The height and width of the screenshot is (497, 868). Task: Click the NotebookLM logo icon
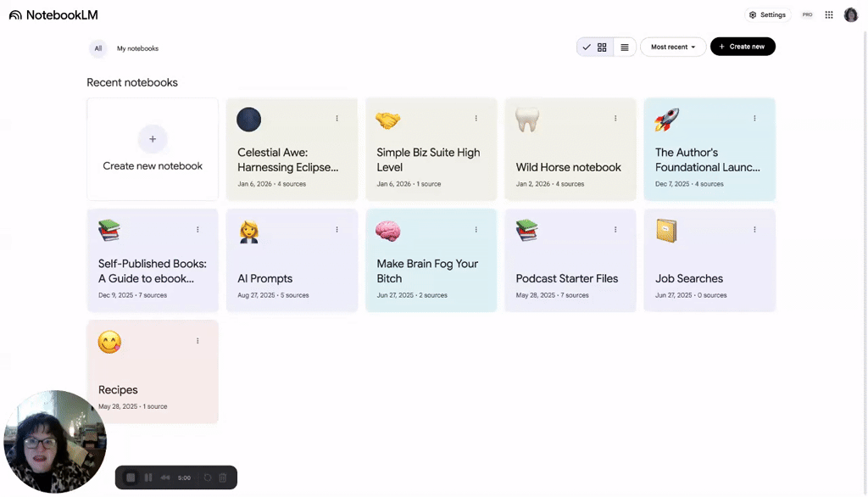click(x=15, y=15)
